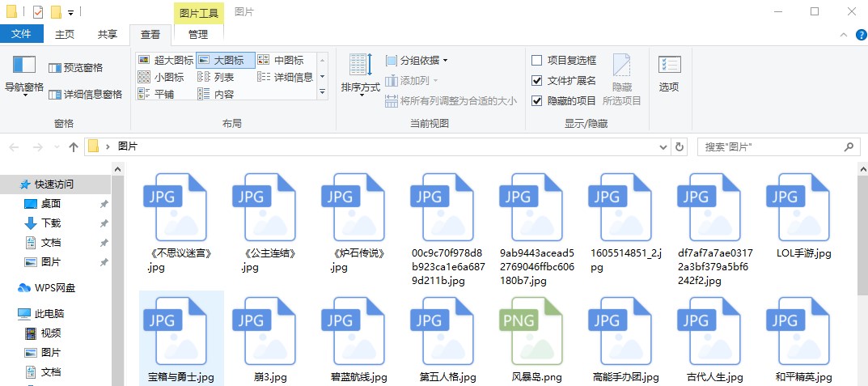
Task: Go forward with the Forward arrow
Action: [38, 146]
